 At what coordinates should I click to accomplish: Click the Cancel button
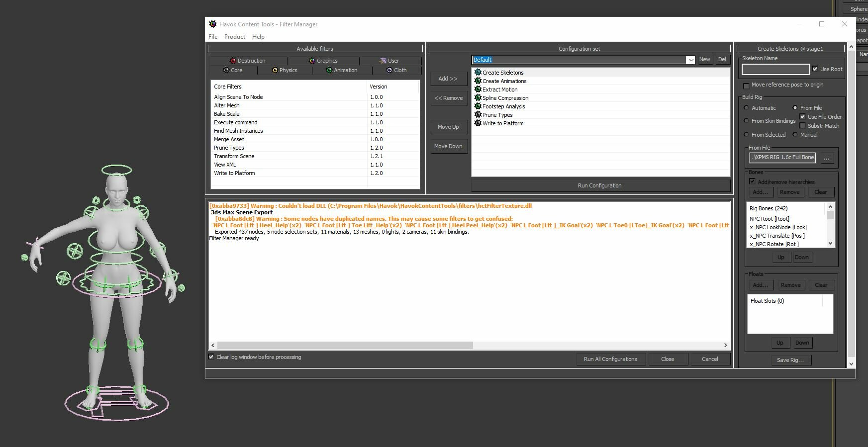(710, 359)
